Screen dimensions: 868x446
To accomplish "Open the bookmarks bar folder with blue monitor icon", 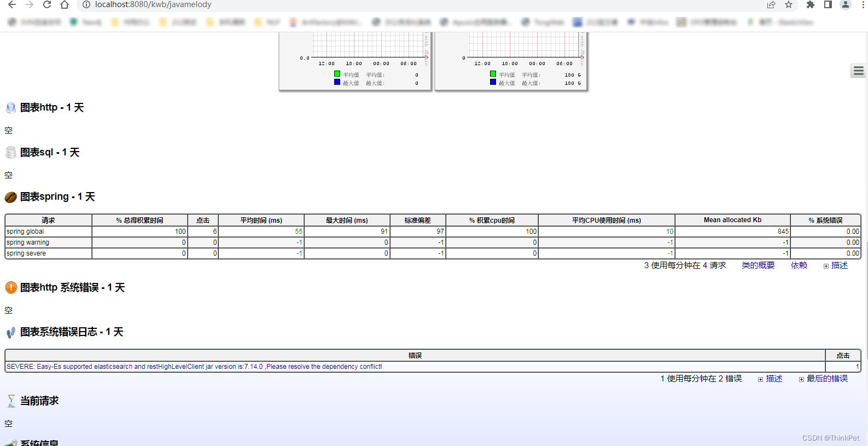I will 596,22.
